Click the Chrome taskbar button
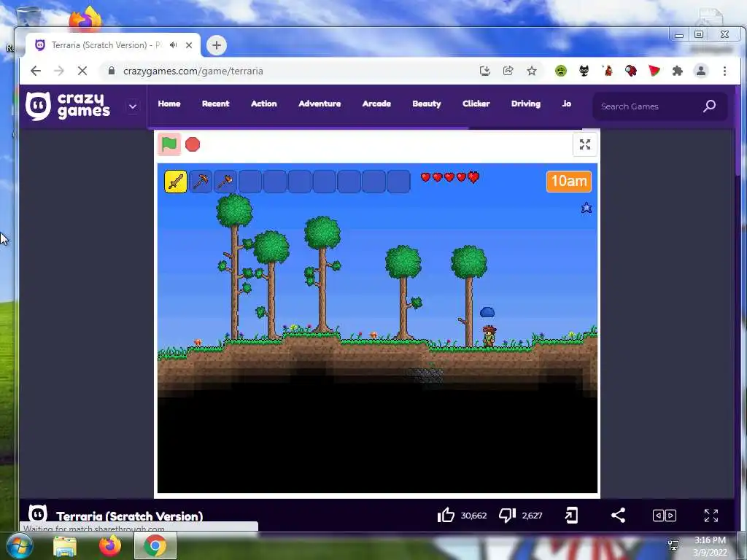The width and height of the screenshot is (747, 560). (x=155, y=545)
